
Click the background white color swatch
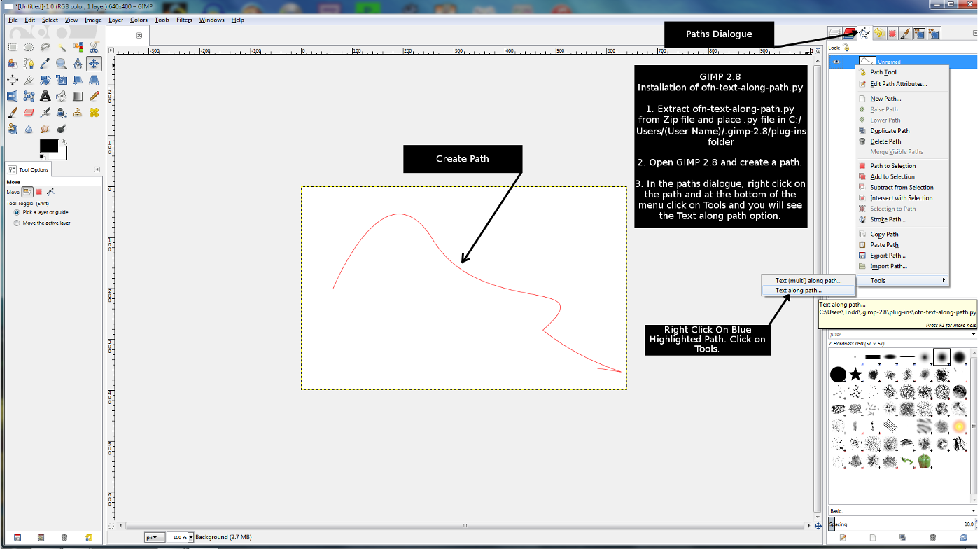pyautogui.click(x=62, y=155)
